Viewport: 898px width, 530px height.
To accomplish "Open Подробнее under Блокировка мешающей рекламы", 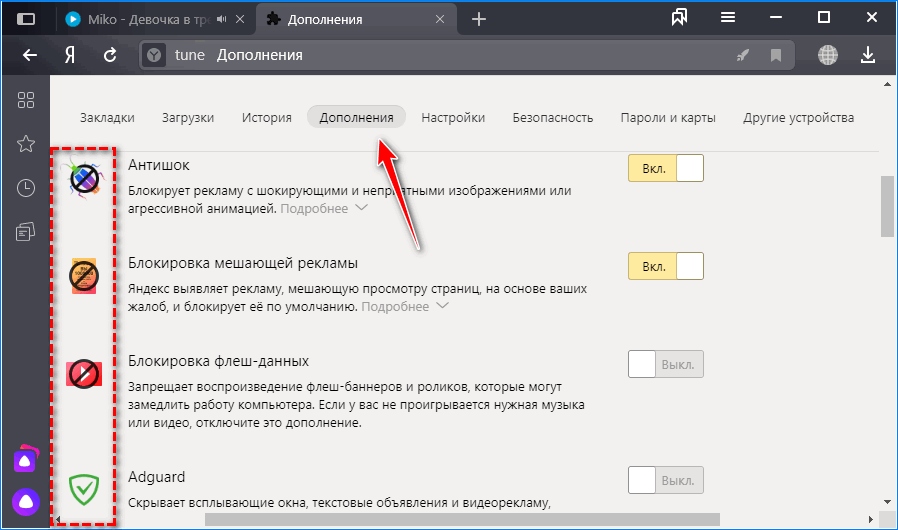I will click(395, 307).
